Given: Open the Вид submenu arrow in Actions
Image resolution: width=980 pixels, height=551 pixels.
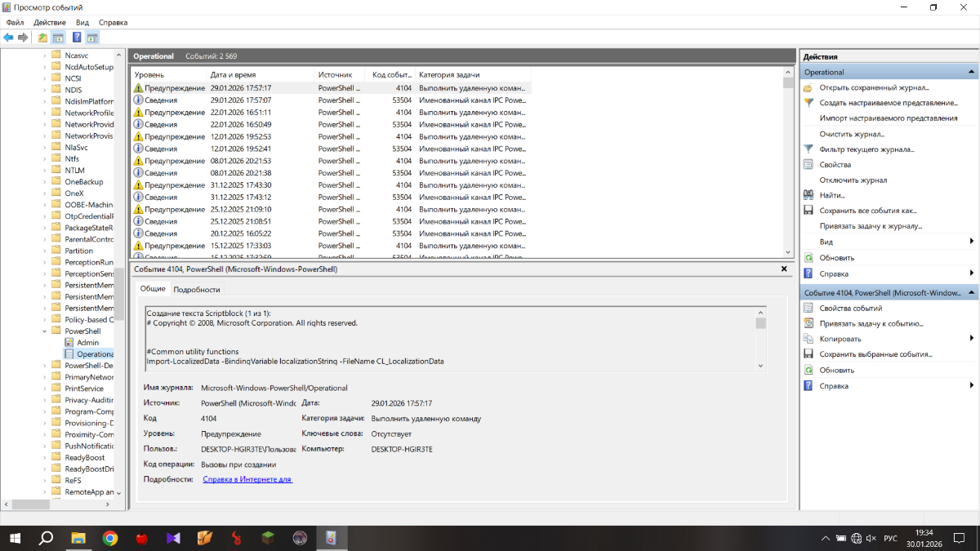Looking at the screenshot, I should coord(972,242).
